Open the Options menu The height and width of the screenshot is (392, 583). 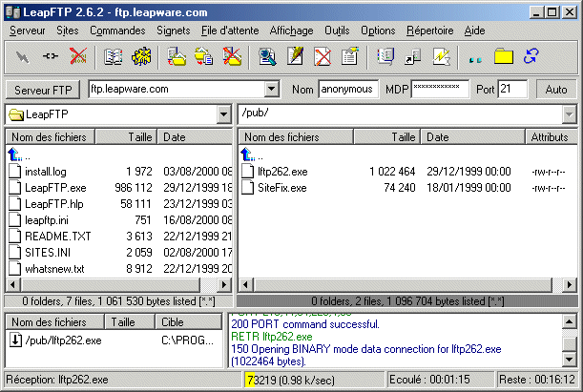(x=378, y=31)
